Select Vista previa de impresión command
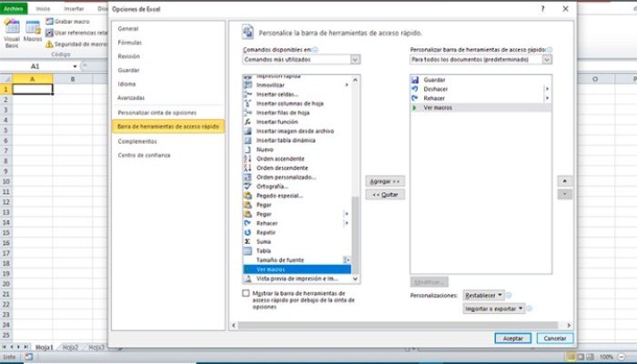This screenshot has width=637, height=364. [297, 278]
